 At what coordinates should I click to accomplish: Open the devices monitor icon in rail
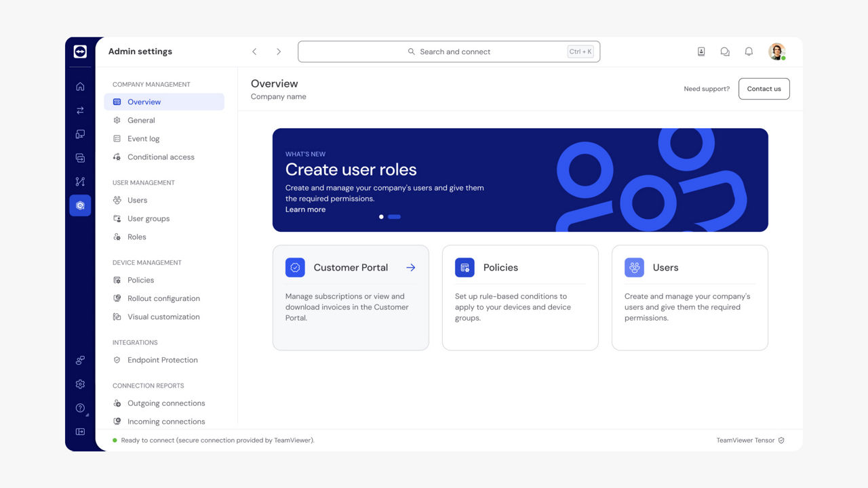(80, 134)
